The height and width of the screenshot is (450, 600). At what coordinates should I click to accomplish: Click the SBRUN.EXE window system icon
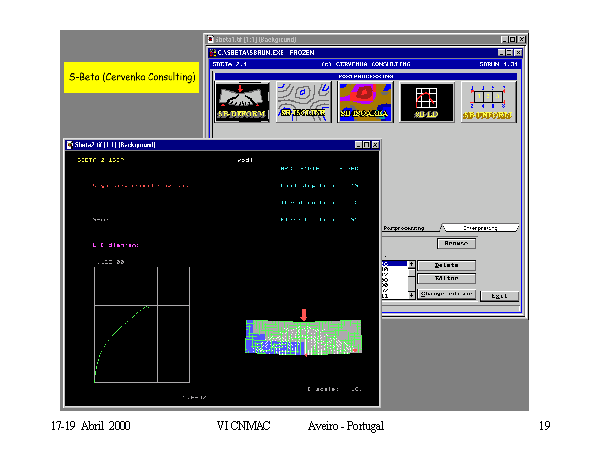click(214, 52)
